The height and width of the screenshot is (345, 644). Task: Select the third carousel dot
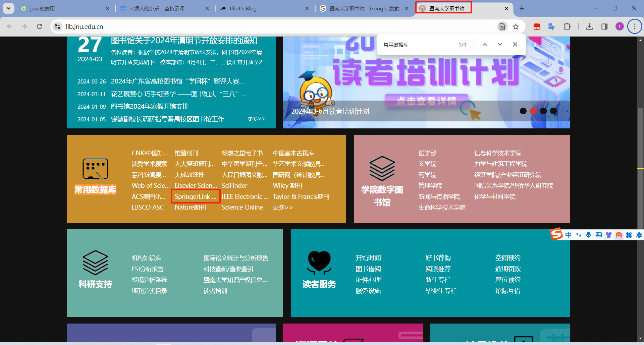pyautogui.click(x=543, y=111)
